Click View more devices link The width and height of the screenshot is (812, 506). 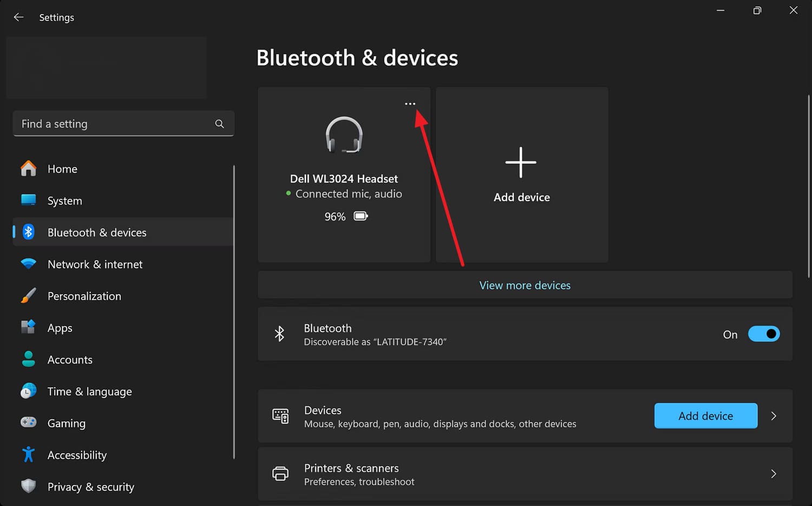click(x=525, y=285)
